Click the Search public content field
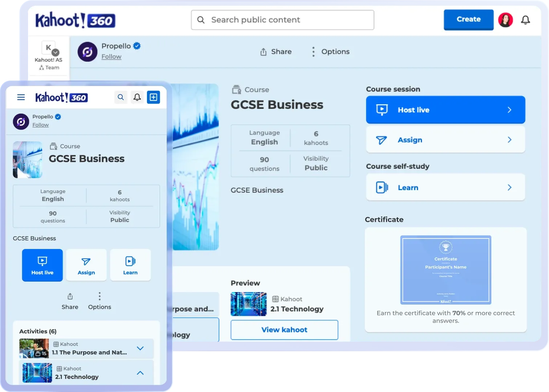549x392 pixels. pos(282,20)
